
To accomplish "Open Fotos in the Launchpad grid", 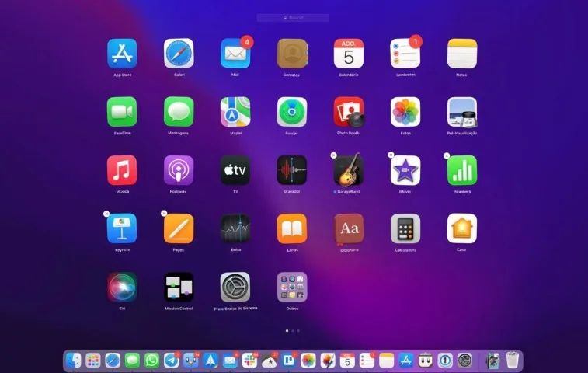I will 405,112.
